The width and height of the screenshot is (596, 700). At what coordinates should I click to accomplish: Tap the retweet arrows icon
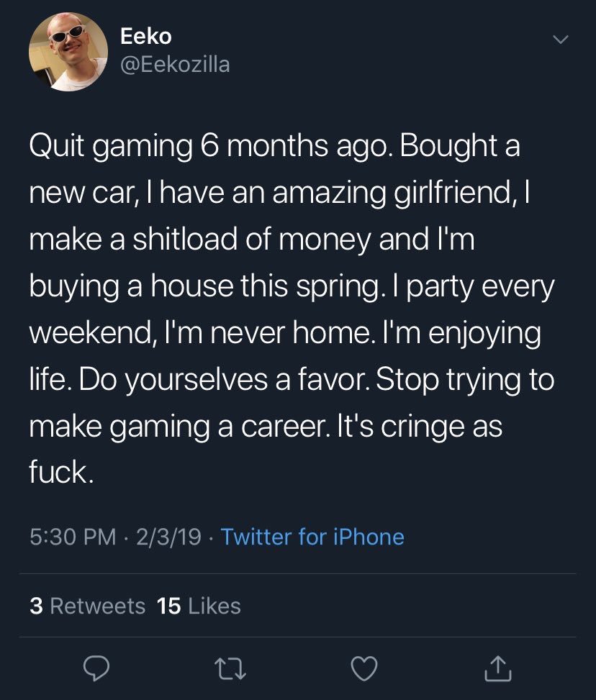pos(230,670)
